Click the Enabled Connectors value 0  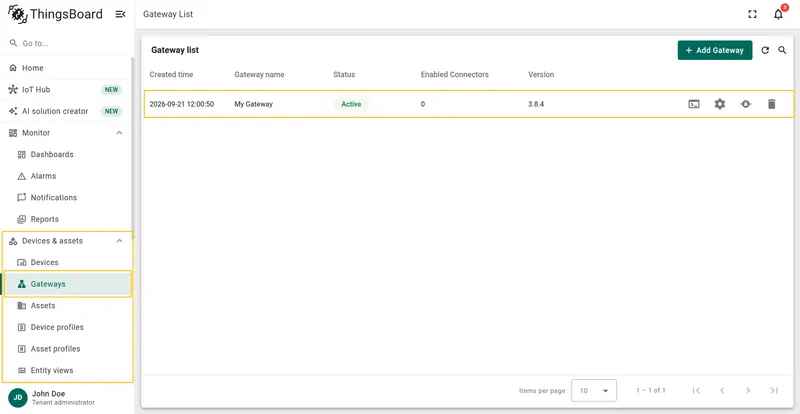pyautogui.click(x=422, y=104)
